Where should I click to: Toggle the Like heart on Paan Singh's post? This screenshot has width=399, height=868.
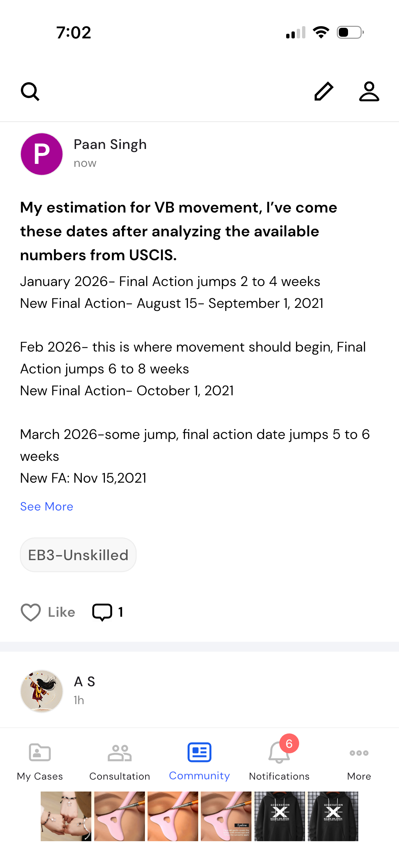click(31, 612)
